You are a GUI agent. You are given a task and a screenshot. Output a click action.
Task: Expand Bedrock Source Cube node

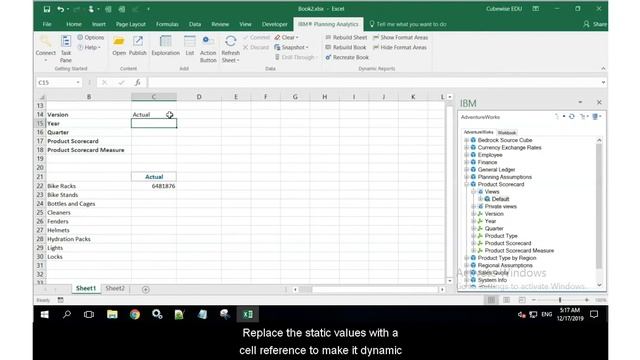[467, 140]
